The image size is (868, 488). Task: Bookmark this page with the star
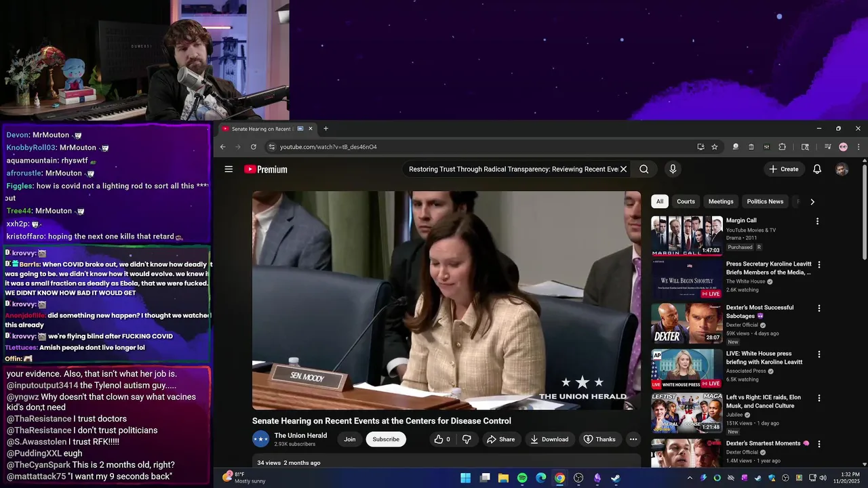click(x=715, y=147)
